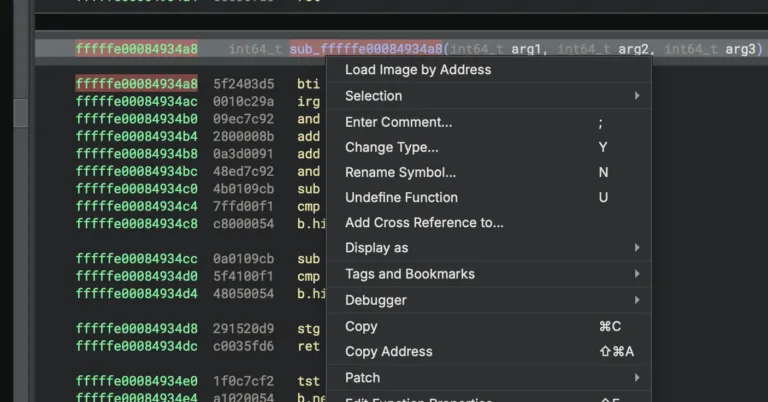Click the left vertical scrollbar thumb
Image resolution: width=768 pixels, height=402 pixels.
[20, 112]
